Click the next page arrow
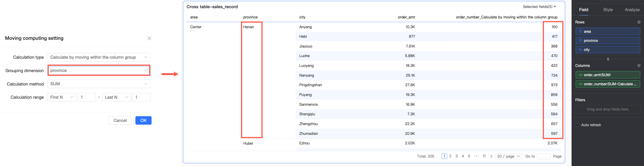The height and width of the screenshot is (166, 644). click(491, 156)
